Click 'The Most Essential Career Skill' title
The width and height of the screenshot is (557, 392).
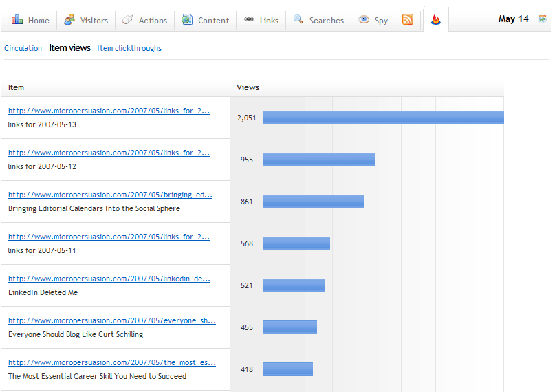[x=98, y=376]
